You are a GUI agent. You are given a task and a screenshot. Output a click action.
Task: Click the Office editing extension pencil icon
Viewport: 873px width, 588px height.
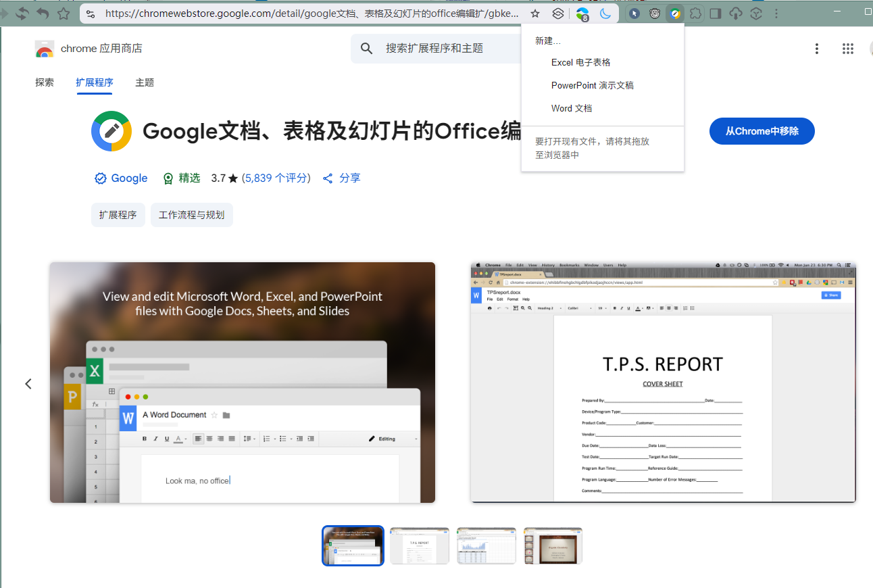(675, 14)
